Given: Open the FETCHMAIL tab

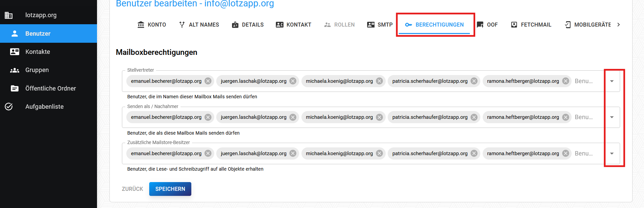Looking at the screenshot, I should tap(531, 25).
